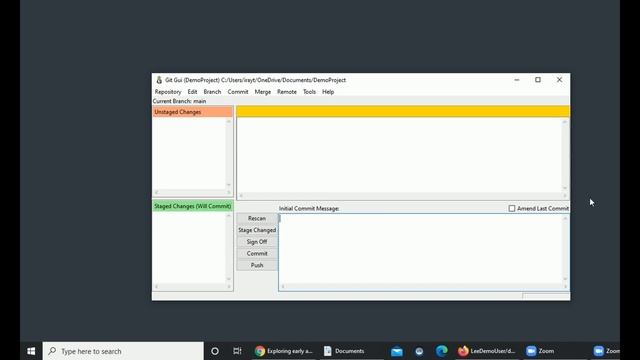Open the Repository menu
Screen dimensions: 640x360
(x=168, y=92)
